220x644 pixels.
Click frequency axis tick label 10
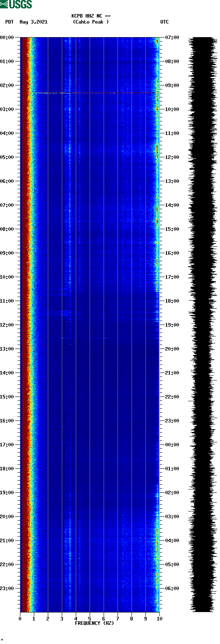tap(159, 619)
